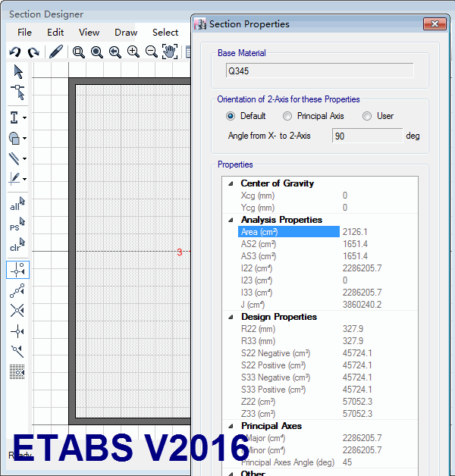Click the restore full view zoom icon

[96, 52]
